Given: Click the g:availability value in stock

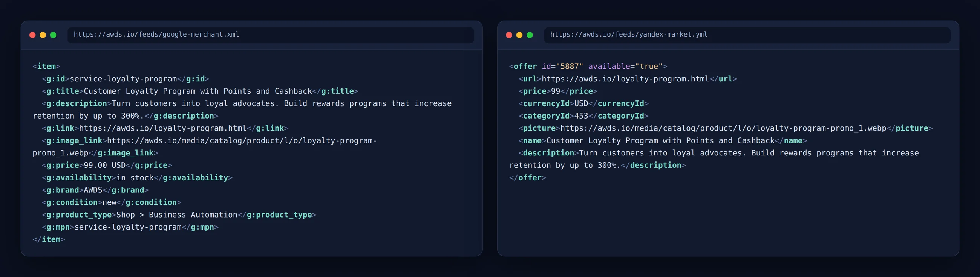Looking at the screenshot, I should point(135,178).
